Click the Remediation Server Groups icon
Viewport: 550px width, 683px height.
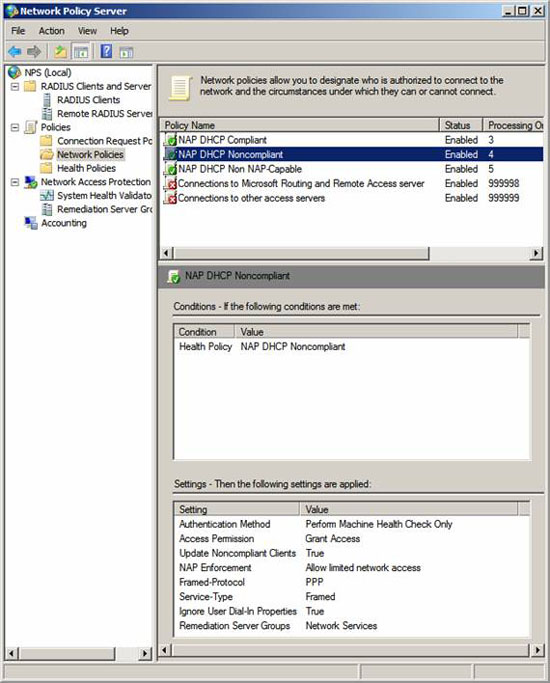click(47, 209)
